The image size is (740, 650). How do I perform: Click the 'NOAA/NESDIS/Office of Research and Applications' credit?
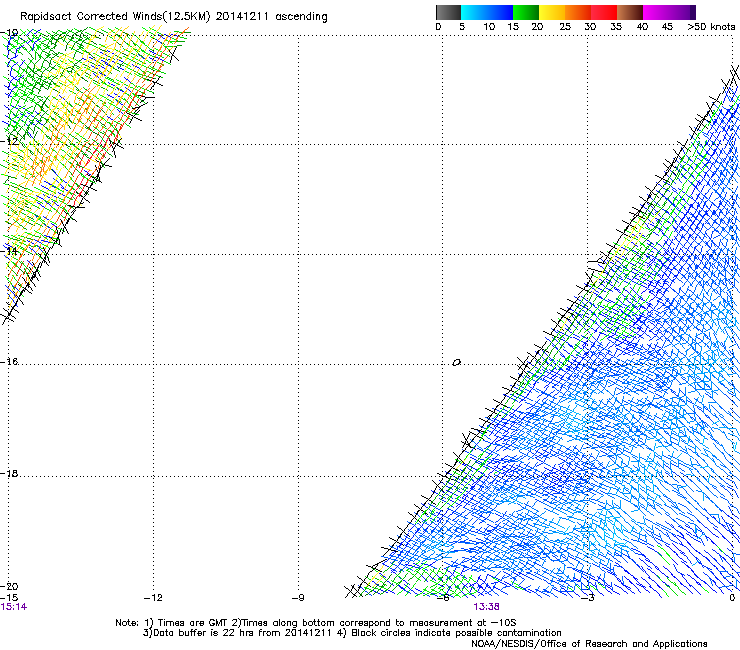(x=589, y=644)
